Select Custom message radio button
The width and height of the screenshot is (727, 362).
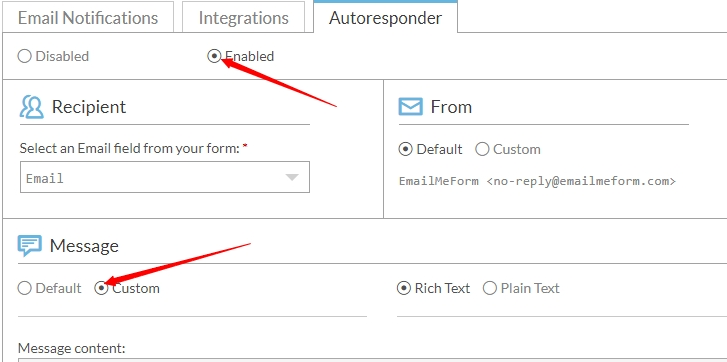click(x=101, y=288)
